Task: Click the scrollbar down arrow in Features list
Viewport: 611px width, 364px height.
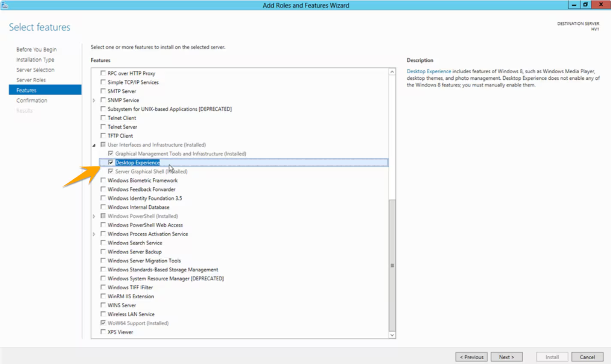Action: pos(392,335)
